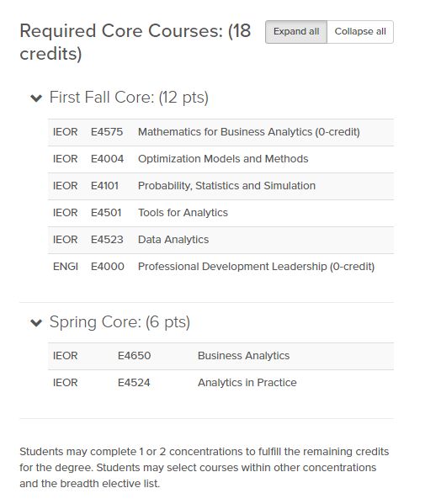Toggle the First Fall Core section heading

pyautogui.click(x=129, y=98)
